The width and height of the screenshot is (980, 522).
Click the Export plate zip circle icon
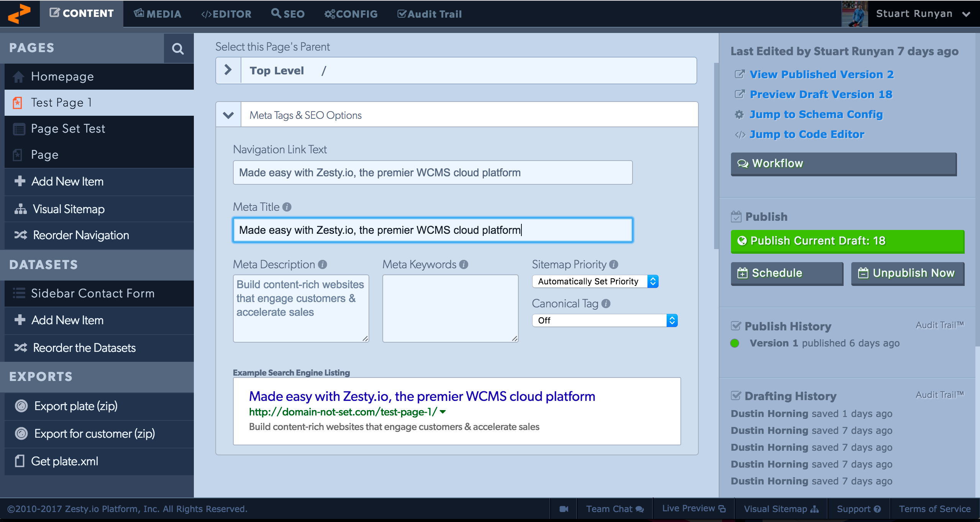click(x=21, y=406)
